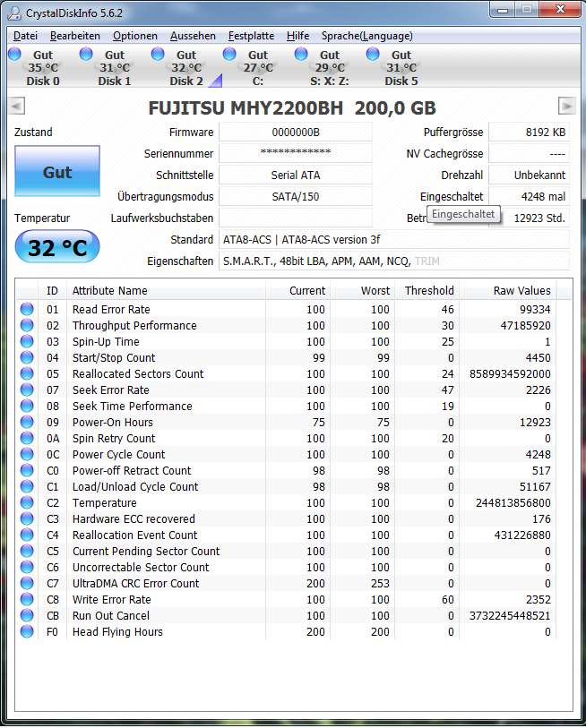Image resolution: width=586 pixels, height=728 pixels.
Task: Click status orb for Uncorrectable Sector Count
Action: (x=27, y=568)
